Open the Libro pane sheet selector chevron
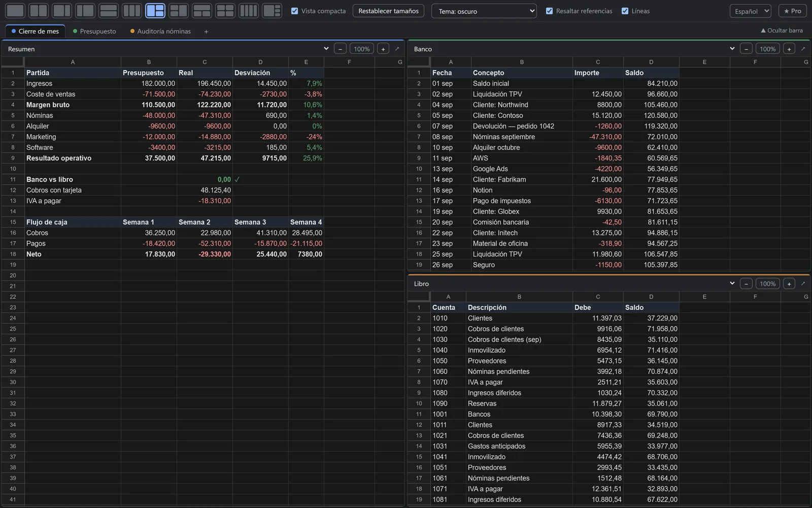Image resolution: width=812 pixels, height=508 pixels. [x=732, y=283]
